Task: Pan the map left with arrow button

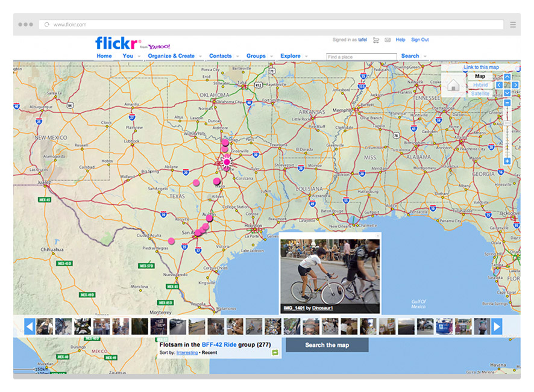Action: point(499,85)
